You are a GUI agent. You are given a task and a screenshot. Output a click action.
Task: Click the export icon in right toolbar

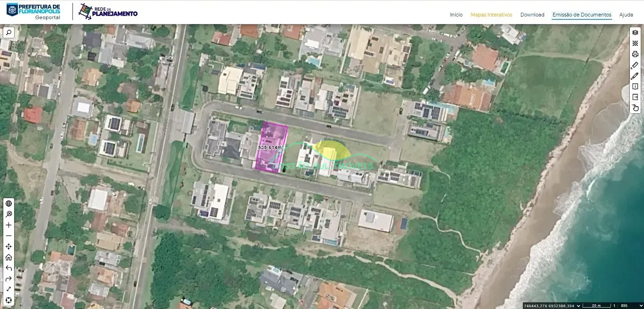[x=635, y=97]
